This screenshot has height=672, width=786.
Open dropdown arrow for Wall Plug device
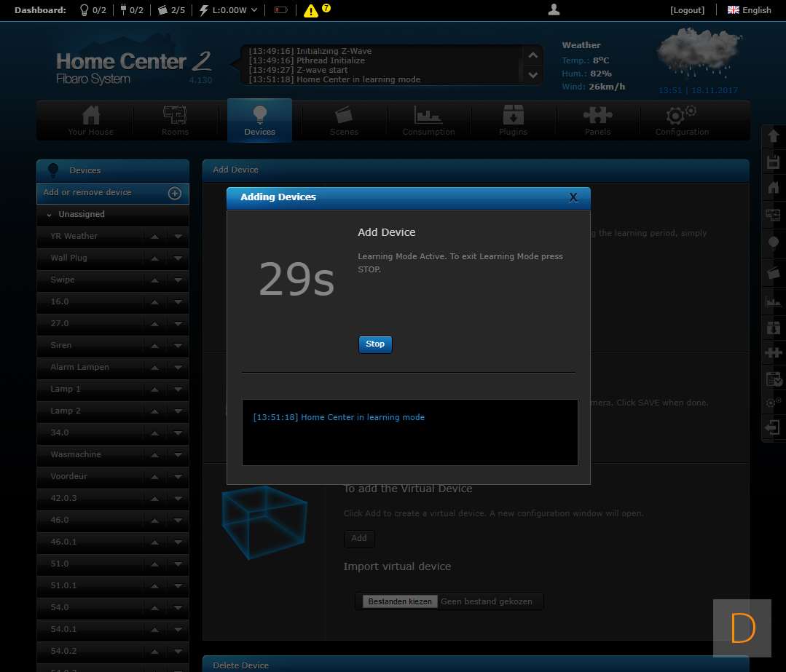pyautogui.click(x=178, y=258)
